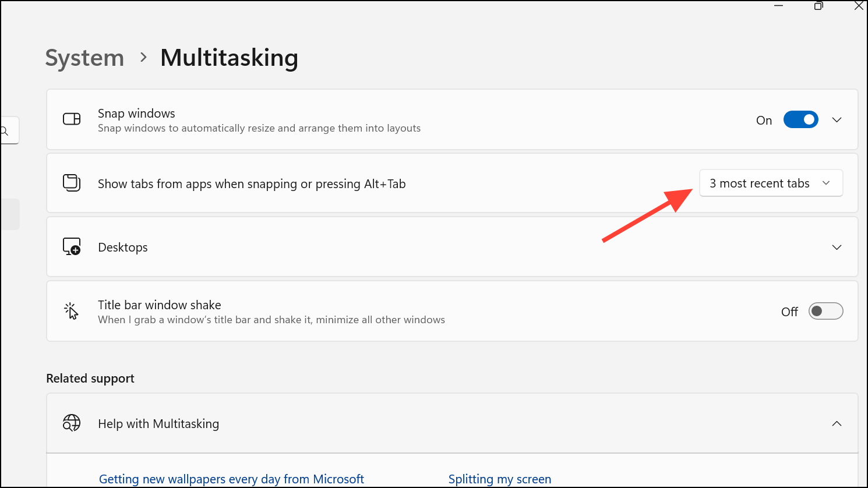Viewport: 868px width, 488px height.
Task: Collapse the Help with Multitasking section
Action: click(x=837, y=423)
